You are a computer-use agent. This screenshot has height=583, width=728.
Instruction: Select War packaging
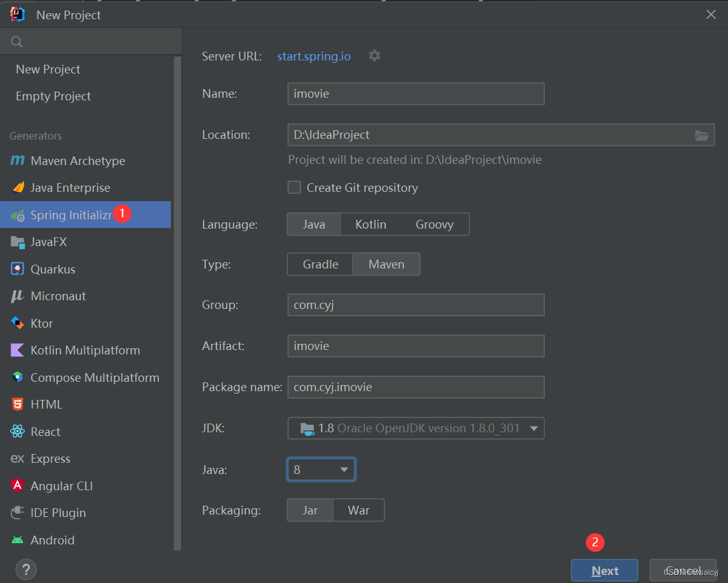[358, 510]
